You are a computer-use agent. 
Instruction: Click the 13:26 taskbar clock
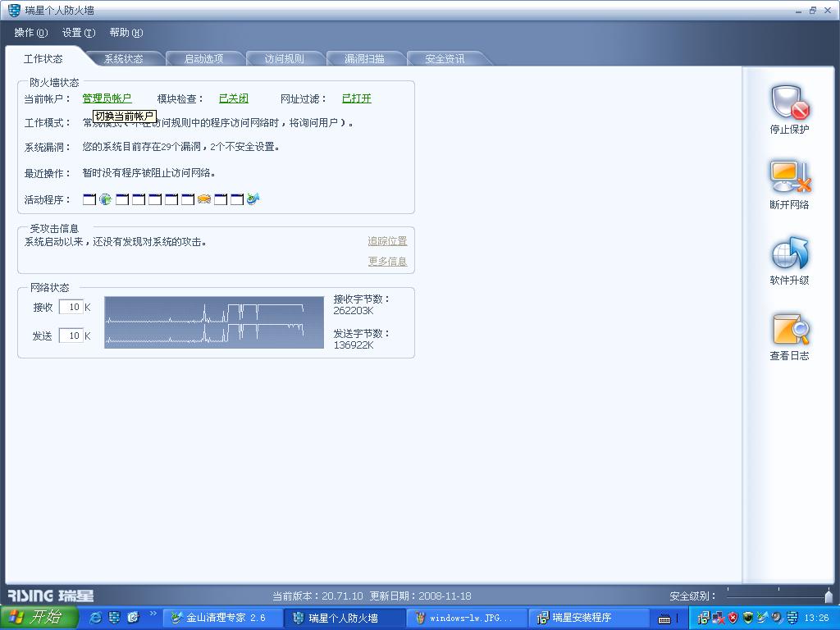pyautogui.click(x=816, y=619)
